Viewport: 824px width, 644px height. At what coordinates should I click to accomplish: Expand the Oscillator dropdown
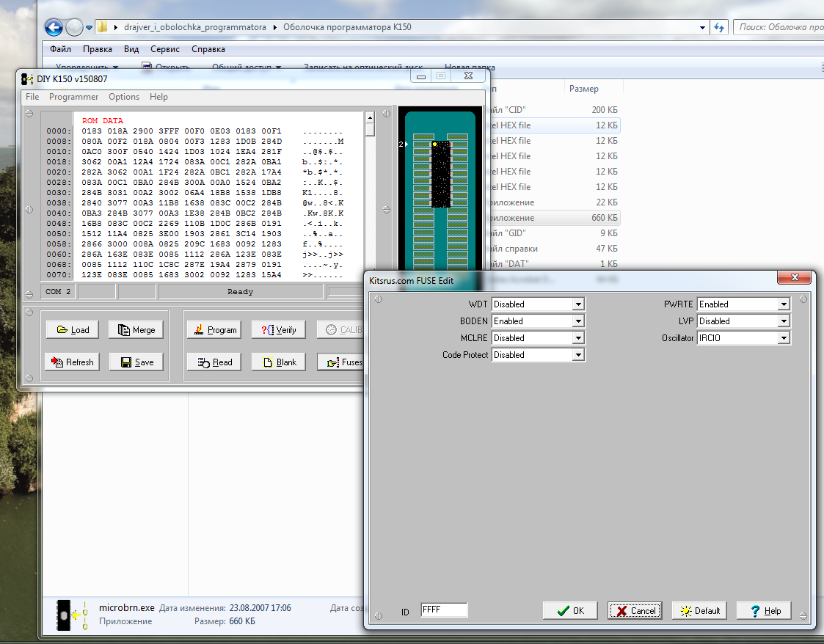784,337
